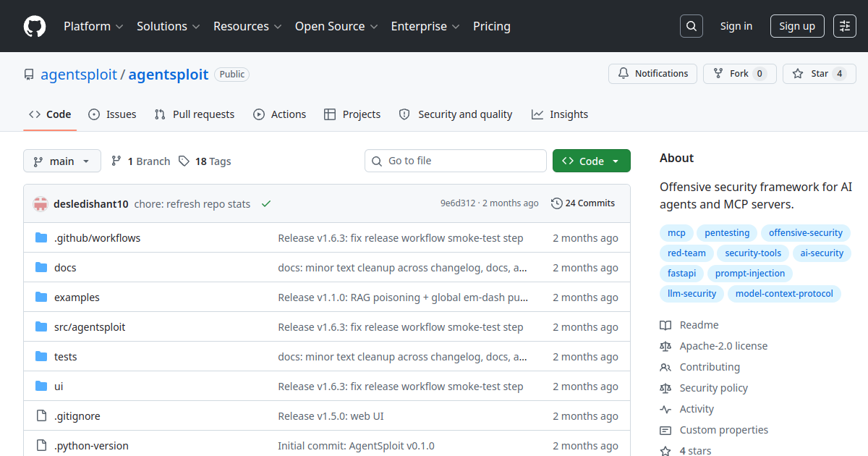Image resolution: width=868 pixels, height=456 pixels.
Task: Click the prompt-injection topic tag
Action: (x=750, y=274)
